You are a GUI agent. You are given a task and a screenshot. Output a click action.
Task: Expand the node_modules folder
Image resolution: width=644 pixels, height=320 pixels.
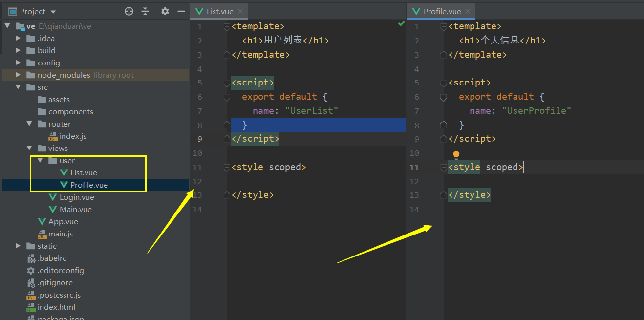click(18, 75)
